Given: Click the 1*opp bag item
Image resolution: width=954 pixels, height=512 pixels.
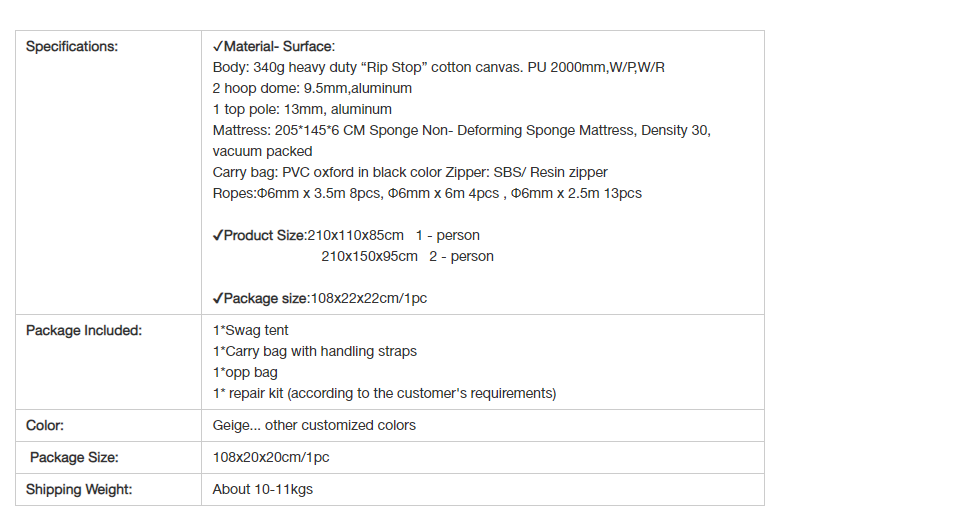Looking at the screenshot, I should (245, 373).
